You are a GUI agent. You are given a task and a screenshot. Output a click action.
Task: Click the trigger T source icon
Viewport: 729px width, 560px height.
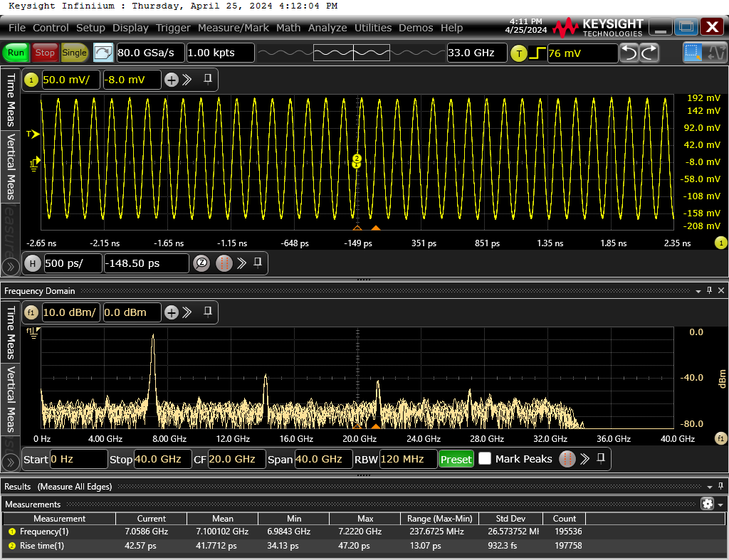[x=519, y=53]
